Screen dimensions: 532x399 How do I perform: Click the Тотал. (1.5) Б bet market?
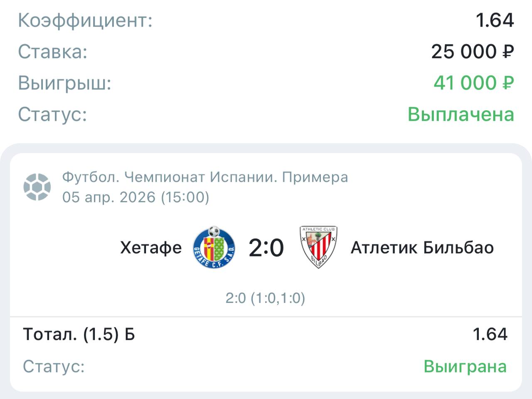pyautogui.click(x=79, y=334)
